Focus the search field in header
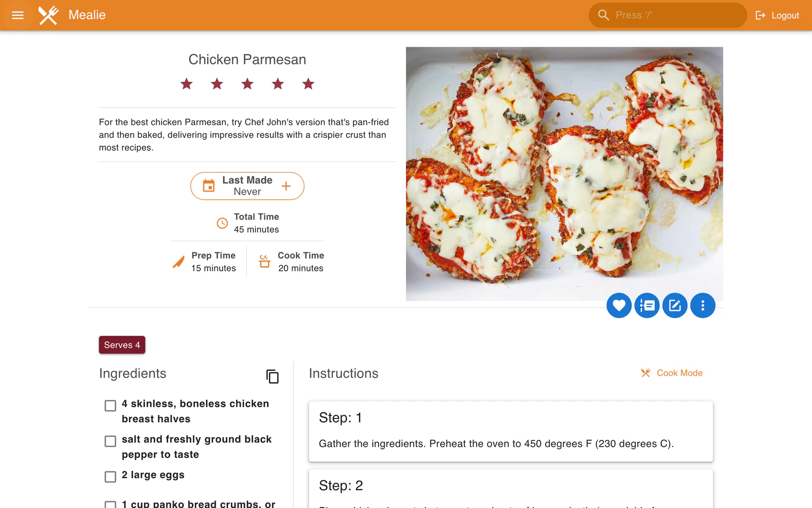 click(x=667, y=15)
